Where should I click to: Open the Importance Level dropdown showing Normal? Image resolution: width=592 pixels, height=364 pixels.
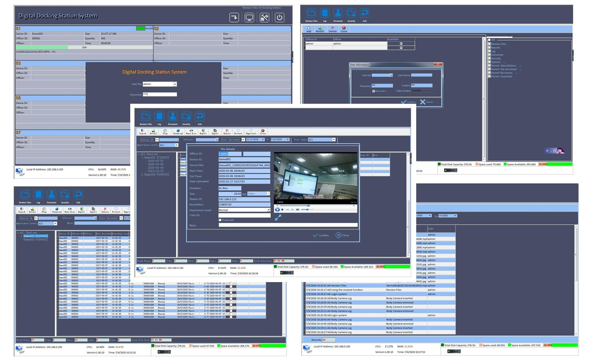pos(244,210)
